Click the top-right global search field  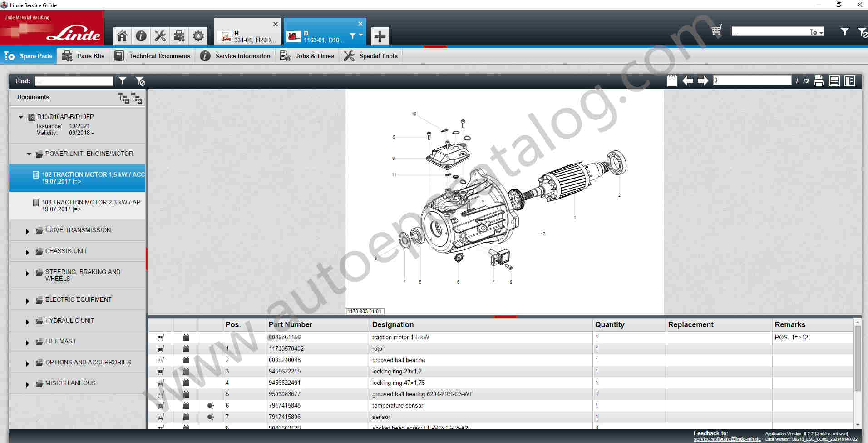coord(770,32)
